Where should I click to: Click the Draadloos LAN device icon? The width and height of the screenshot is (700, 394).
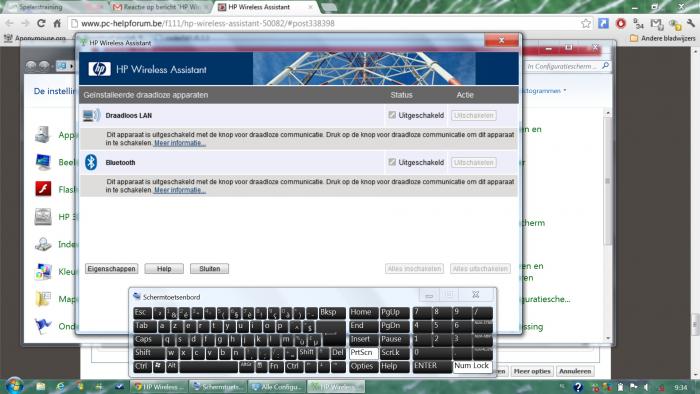91,115
